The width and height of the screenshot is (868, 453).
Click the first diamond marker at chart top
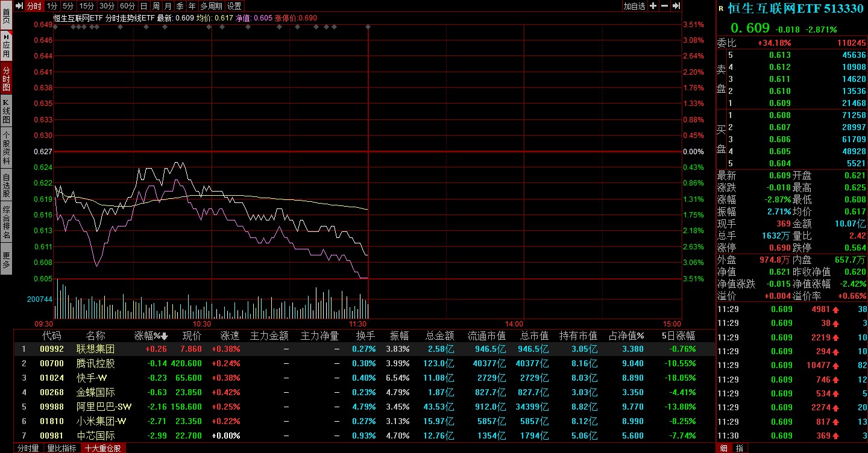click(x=55, y=27)
